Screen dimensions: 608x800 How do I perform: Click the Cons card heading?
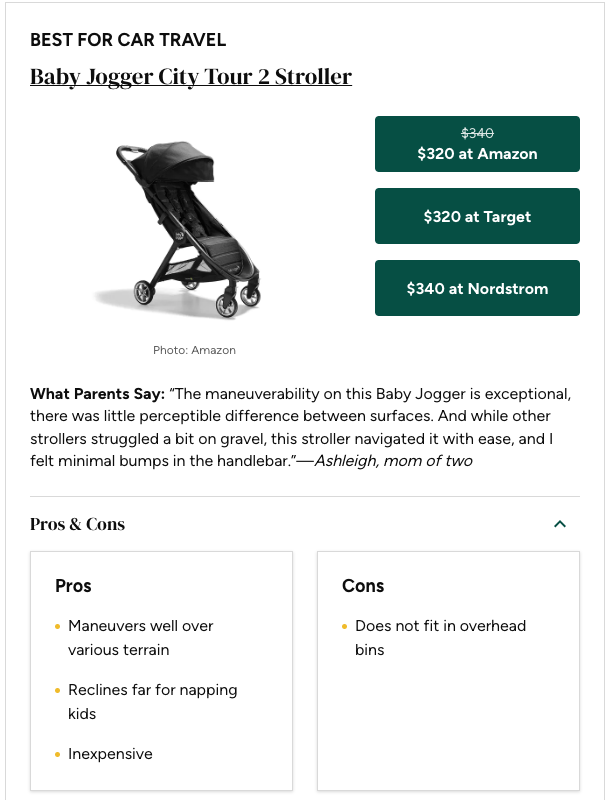pyautogui.click(x=363, y=586)
